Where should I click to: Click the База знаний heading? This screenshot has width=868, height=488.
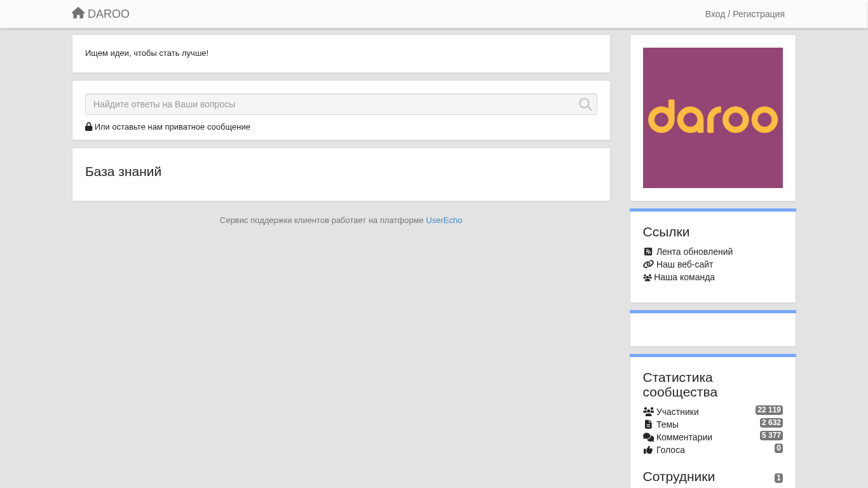pos(123,172)
